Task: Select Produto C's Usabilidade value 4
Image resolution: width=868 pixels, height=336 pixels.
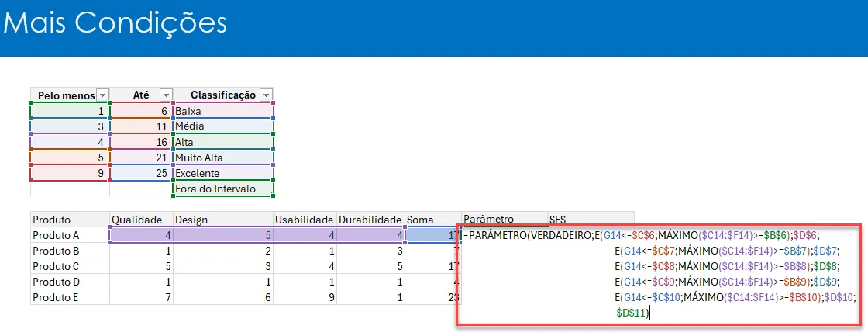Action: tap(305, 266)
